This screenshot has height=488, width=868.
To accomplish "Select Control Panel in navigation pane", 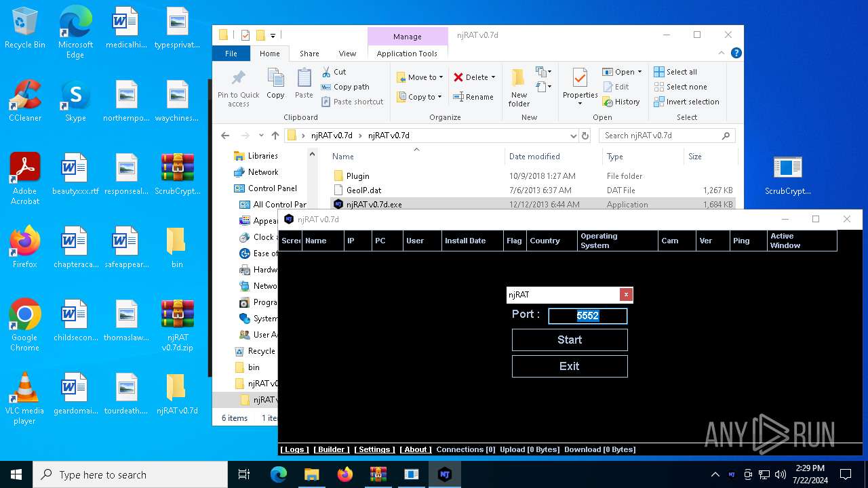I will 272,188.
